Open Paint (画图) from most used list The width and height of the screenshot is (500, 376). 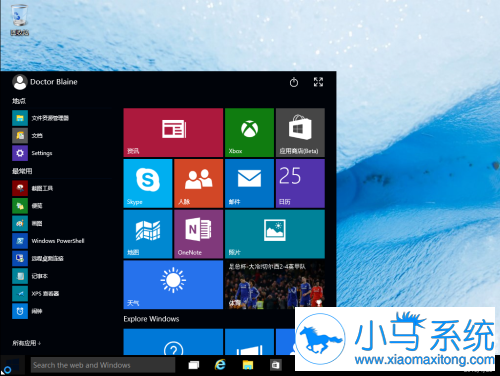coord(28,223)
